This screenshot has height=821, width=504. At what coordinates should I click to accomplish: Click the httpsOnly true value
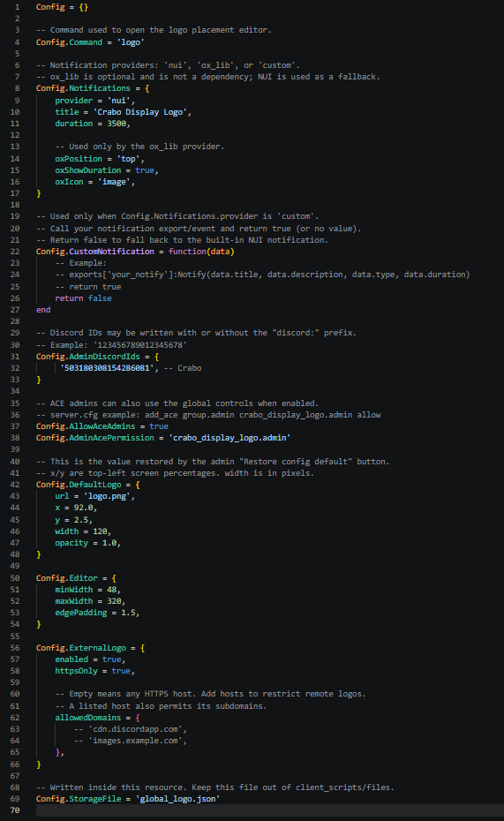click(x=121, y=671)
